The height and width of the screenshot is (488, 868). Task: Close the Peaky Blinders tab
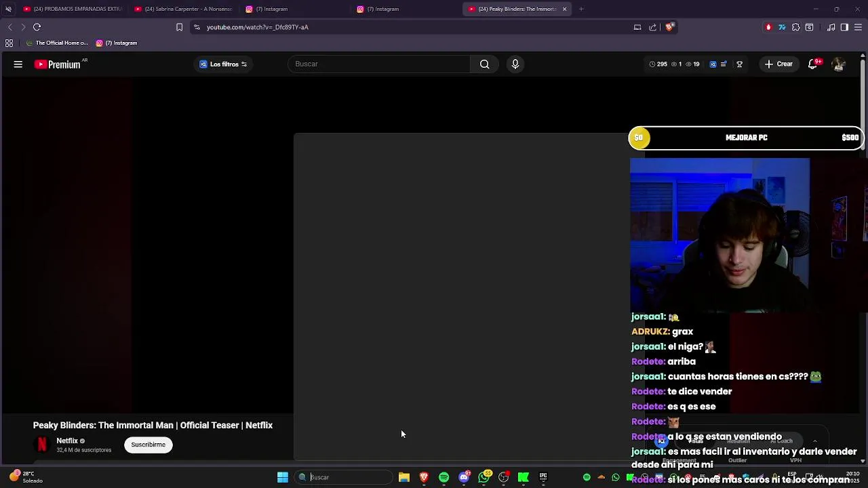[564, 9]
